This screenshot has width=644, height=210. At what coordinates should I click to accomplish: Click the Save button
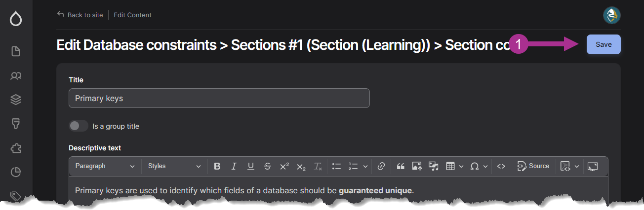tap(604, 44)
